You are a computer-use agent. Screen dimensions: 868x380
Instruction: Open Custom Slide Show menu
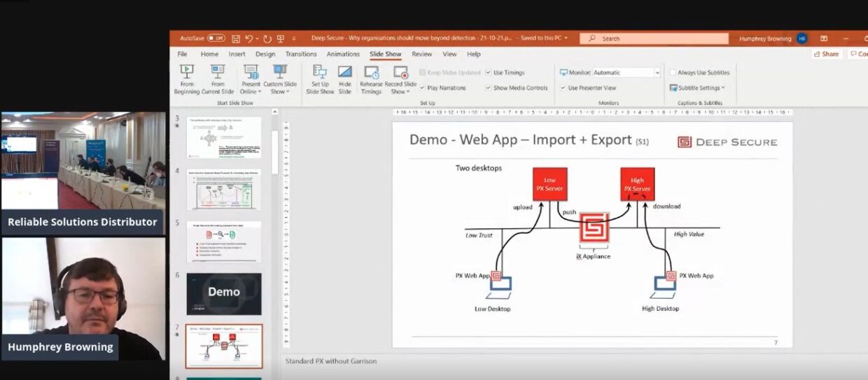[x=280, y=79]
